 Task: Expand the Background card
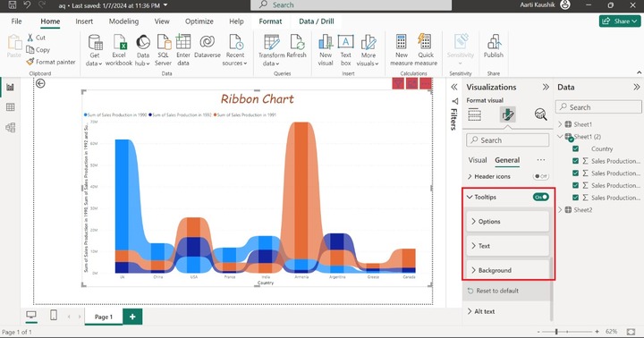click(508, 270)
